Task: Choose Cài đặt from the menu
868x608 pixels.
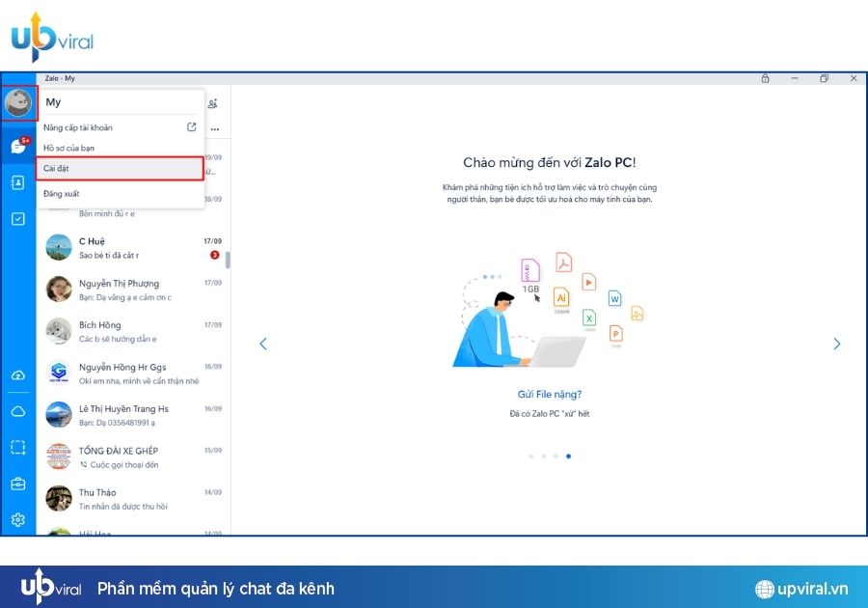Action: click(x=121, y=168)
